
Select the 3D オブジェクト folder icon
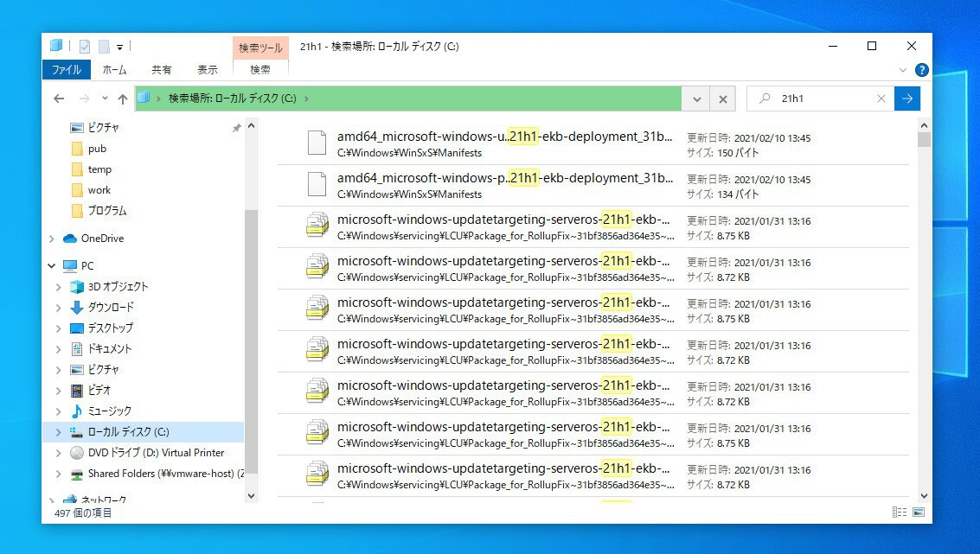[x=77, y=287]
